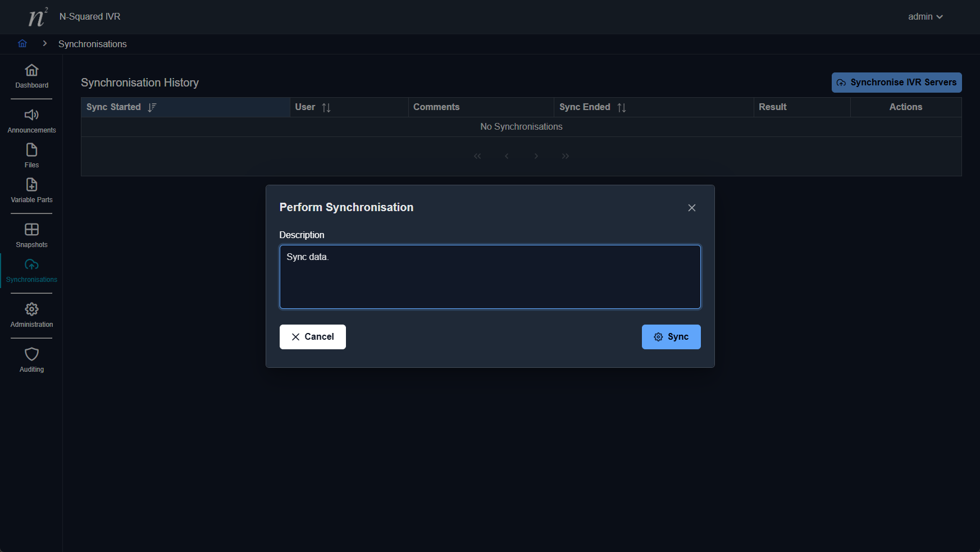Click the Synchronisations breadcrumb label

click(x=93, y=44)
